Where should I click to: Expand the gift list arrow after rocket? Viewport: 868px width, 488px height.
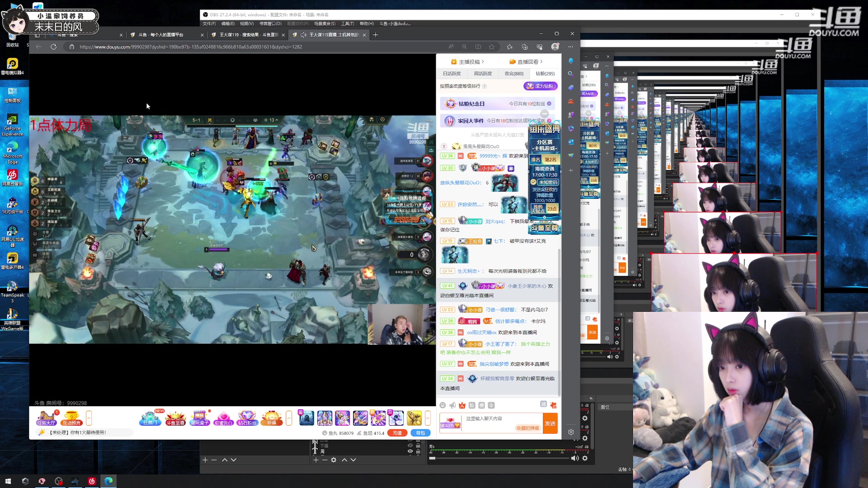click(x=428, y=418)
